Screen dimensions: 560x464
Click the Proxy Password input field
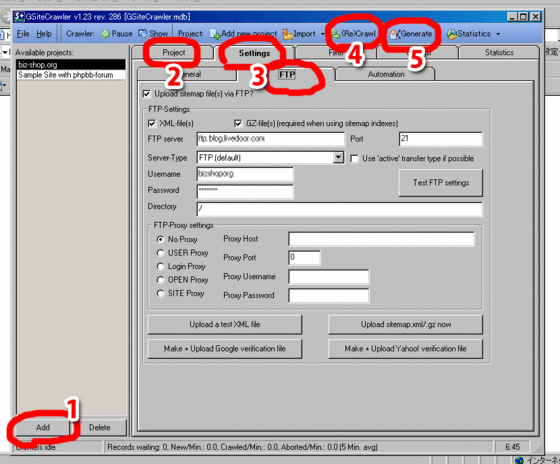coord(329,295)
